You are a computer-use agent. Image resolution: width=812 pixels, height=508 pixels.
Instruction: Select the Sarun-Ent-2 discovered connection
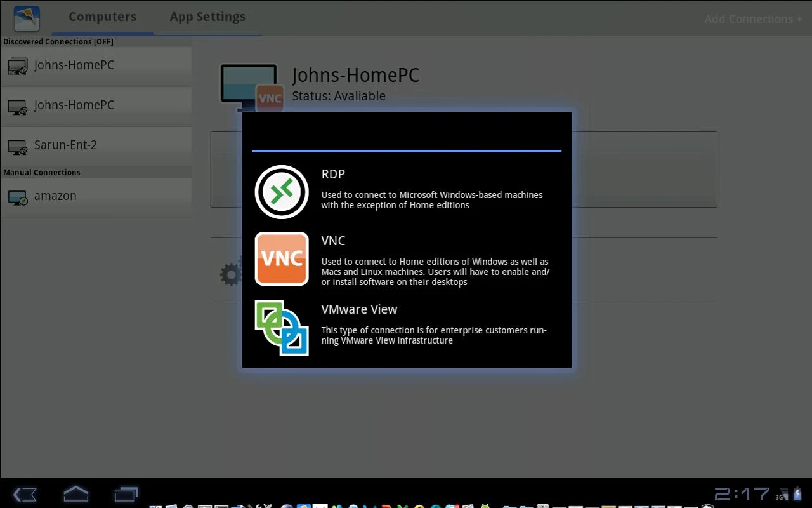coord(96,145)
